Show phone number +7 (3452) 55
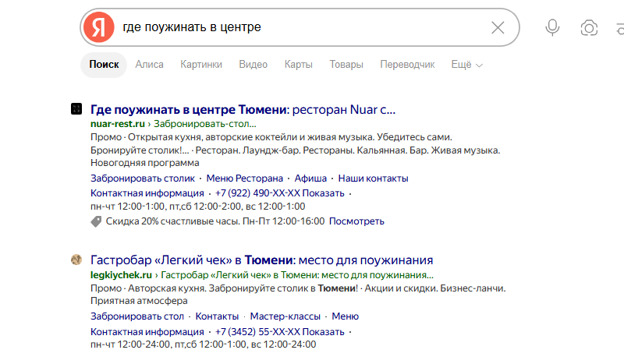 click(279, 332)
